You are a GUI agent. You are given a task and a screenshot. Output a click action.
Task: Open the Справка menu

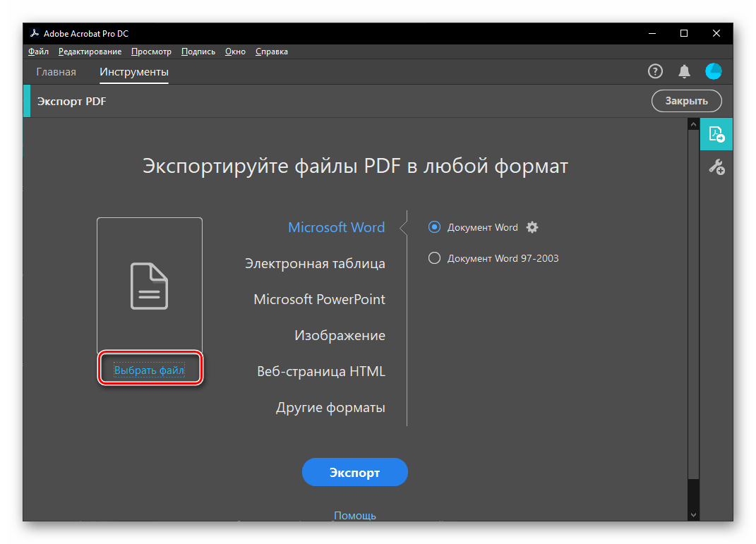[272, 52]
